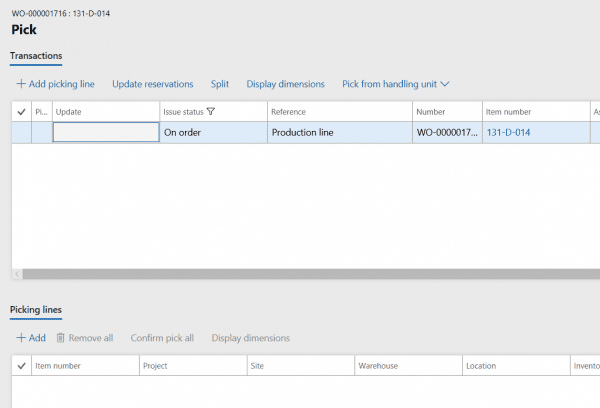Click Update reservations
Viewport: 600px width, 408px height.
point(152,85)
